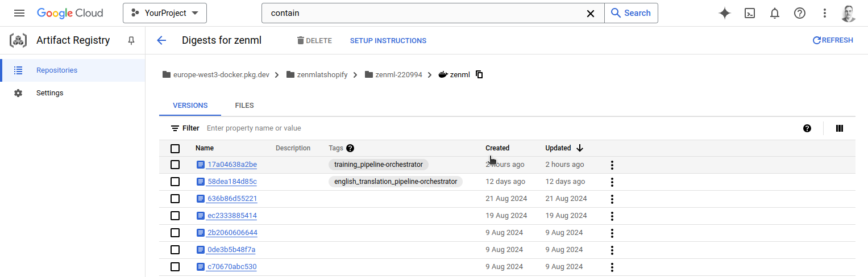
Task: Go back using the left arrow
Action: [x=161, y=40]
